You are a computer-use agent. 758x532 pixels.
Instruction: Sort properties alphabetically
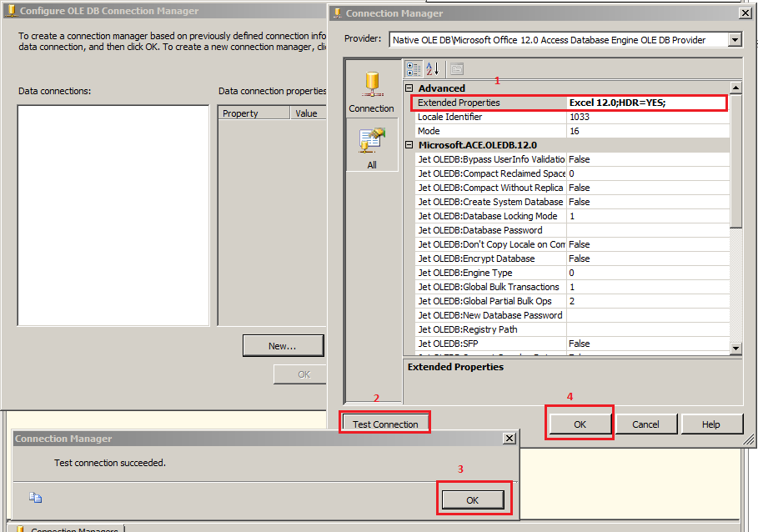(x=432, y=68)
